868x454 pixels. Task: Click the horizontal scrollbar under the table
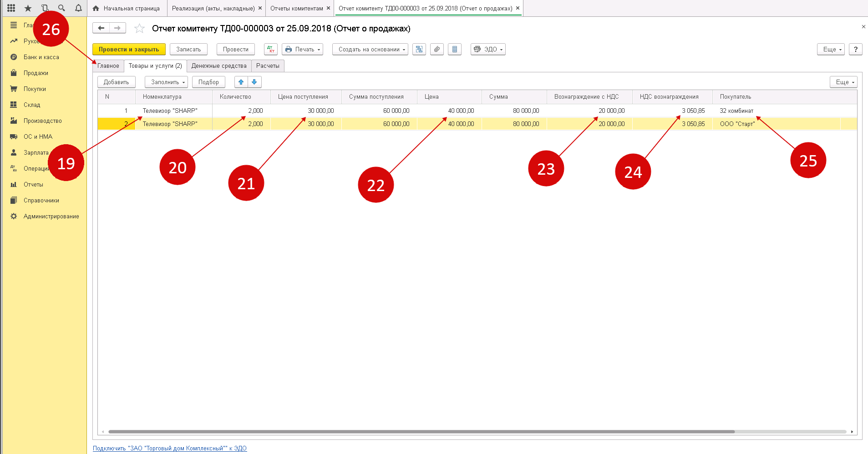[x=421, y=432]
